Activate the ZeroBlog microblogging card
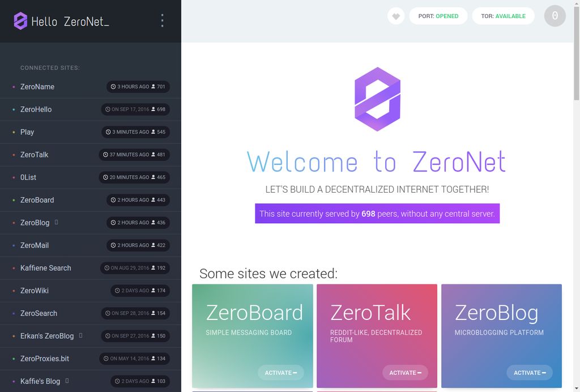 point(530,373)
